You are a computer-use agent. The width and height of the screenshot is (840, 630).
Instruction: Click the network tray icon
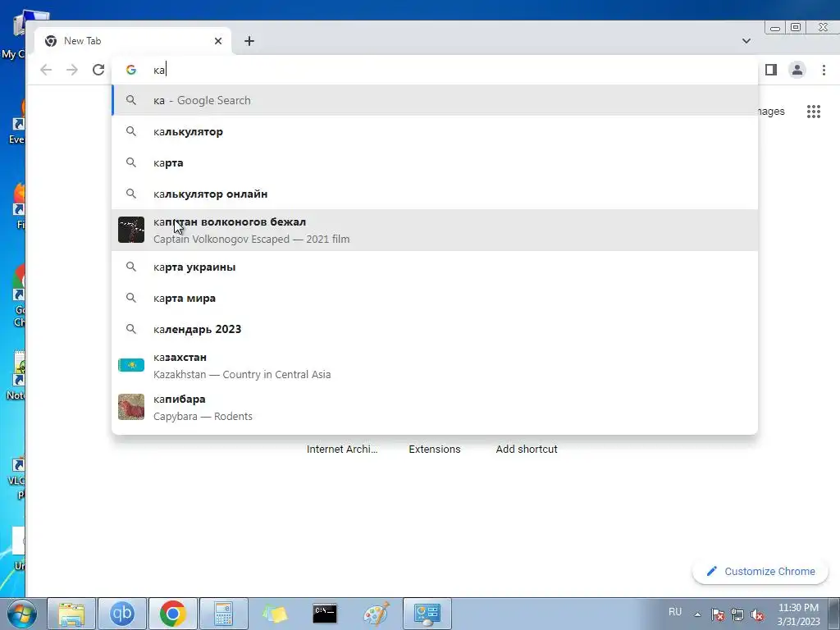pyautogui.click(x=737, y=614)
